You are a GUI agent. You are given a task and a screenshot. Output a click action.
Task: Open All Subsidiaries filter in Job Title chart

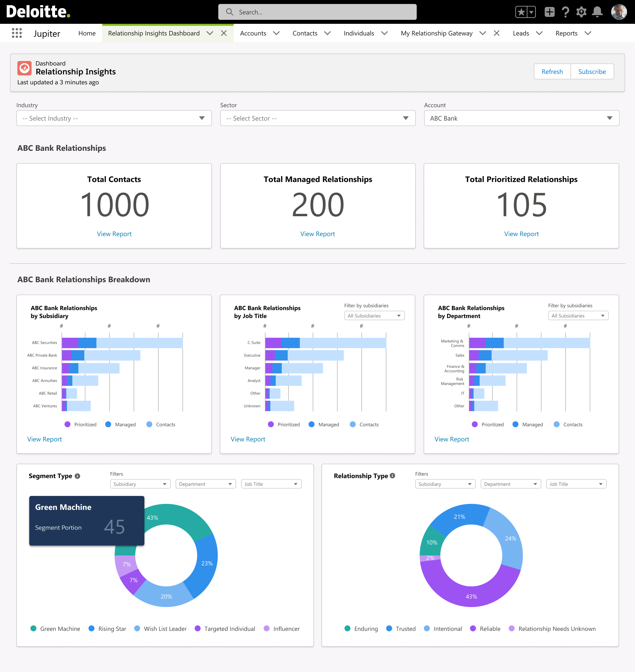374,316
